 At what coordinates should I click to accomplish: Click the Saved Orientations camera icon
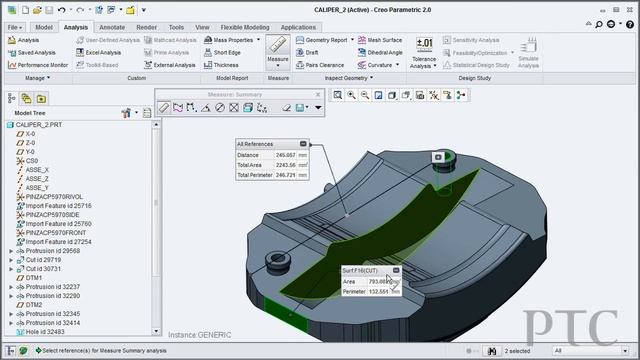pos(420,95)
